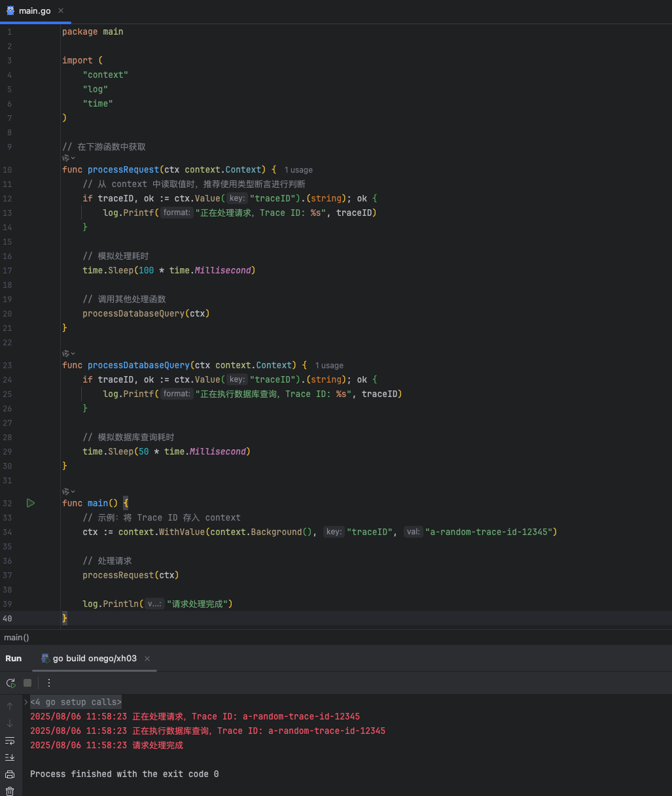This screenshot has height=796, width=672.
Task: Click 'package main' on line 1
Action: pos(92,31)
